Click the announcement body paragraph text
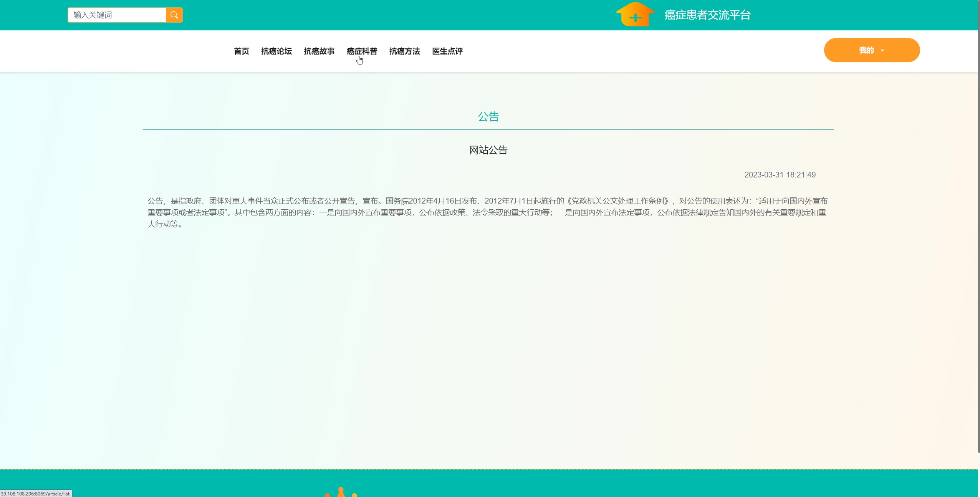Screen dimensions: 980x497 tap(488, 212)
